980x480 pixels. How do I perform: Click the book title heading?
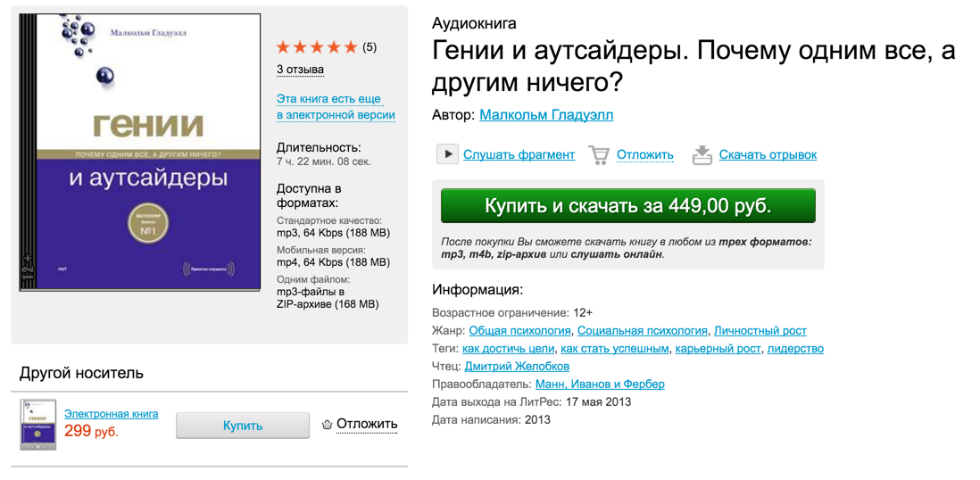tap(693, 66)
